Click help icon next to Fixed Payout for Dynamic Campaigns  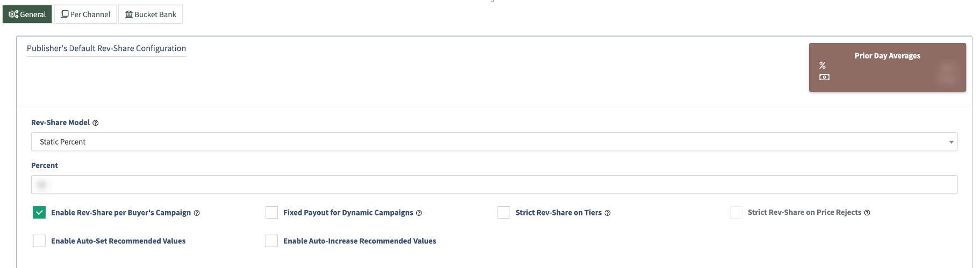tap(419, 213)
